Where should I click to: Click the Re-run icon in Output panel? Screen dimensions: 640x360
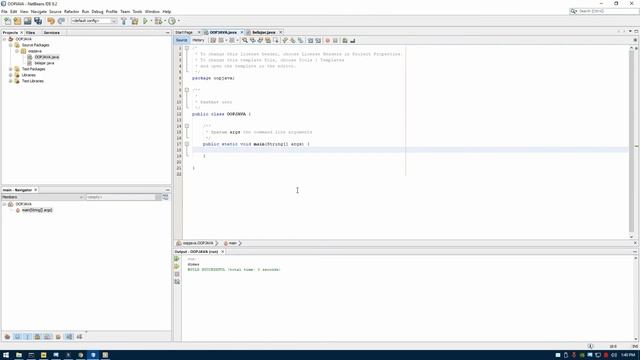tap(177, 259)
